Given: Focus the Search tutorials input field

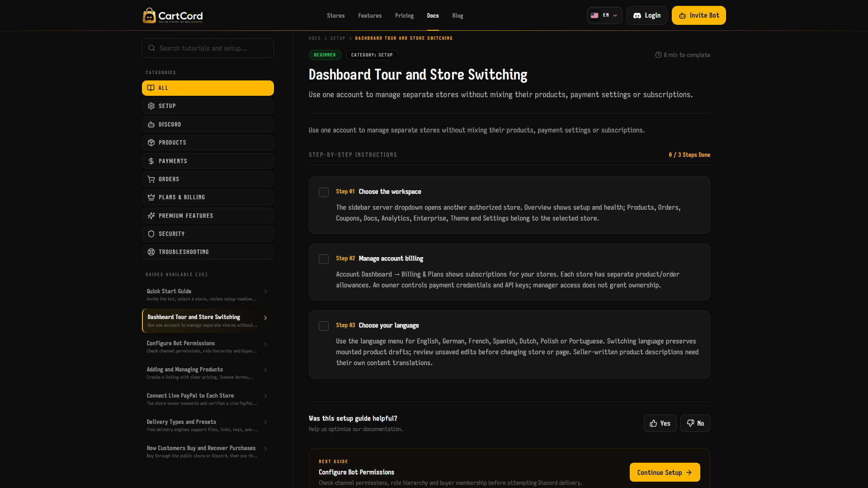Looking at the screenshot, I should coord(208,48).
